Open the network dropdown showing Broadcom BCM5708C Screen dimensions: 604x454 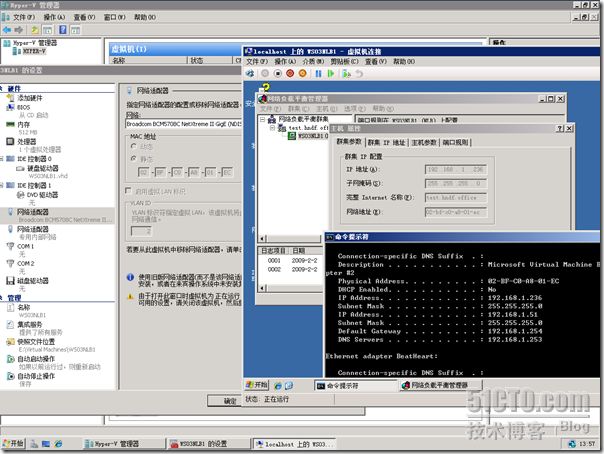pos(184,124)
